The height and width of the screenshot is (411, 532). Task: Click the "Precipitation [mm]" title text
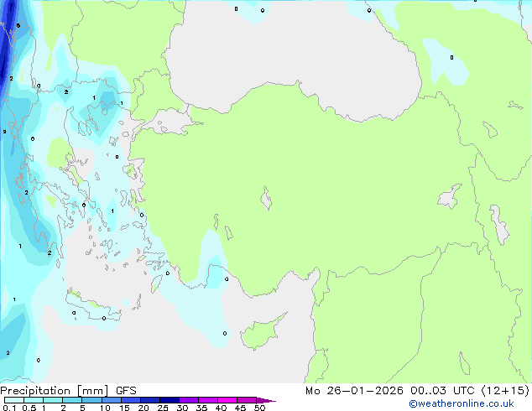[x=55, y=391]
